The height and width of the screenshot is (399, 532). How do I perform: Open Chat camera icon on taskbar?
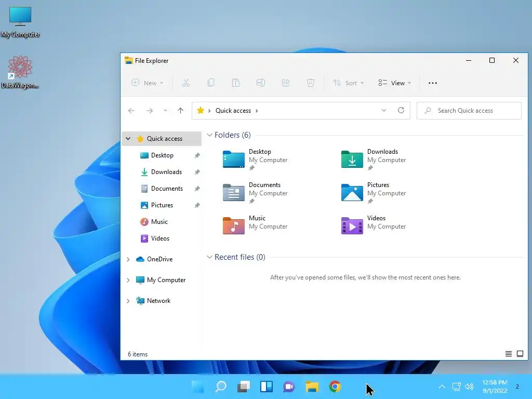tap(289, 387)
